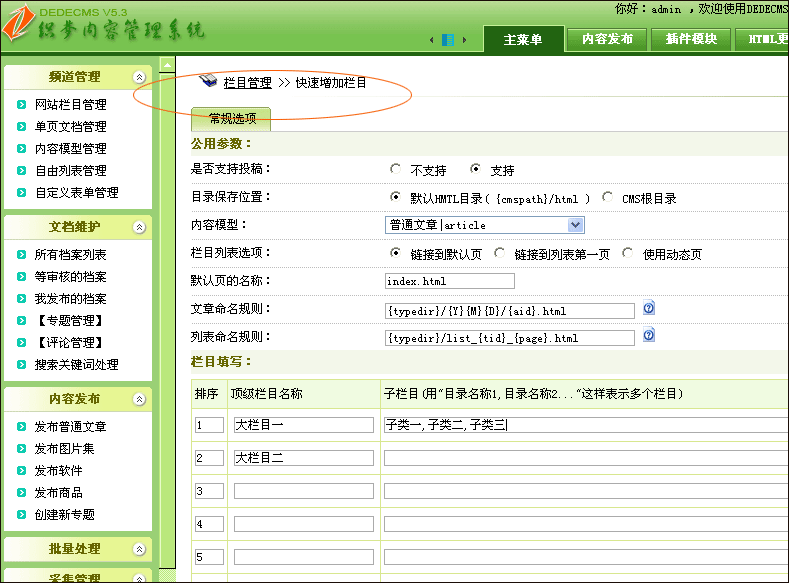
Task: Select the 不支持 radio option
Action: tap(396, 170)
